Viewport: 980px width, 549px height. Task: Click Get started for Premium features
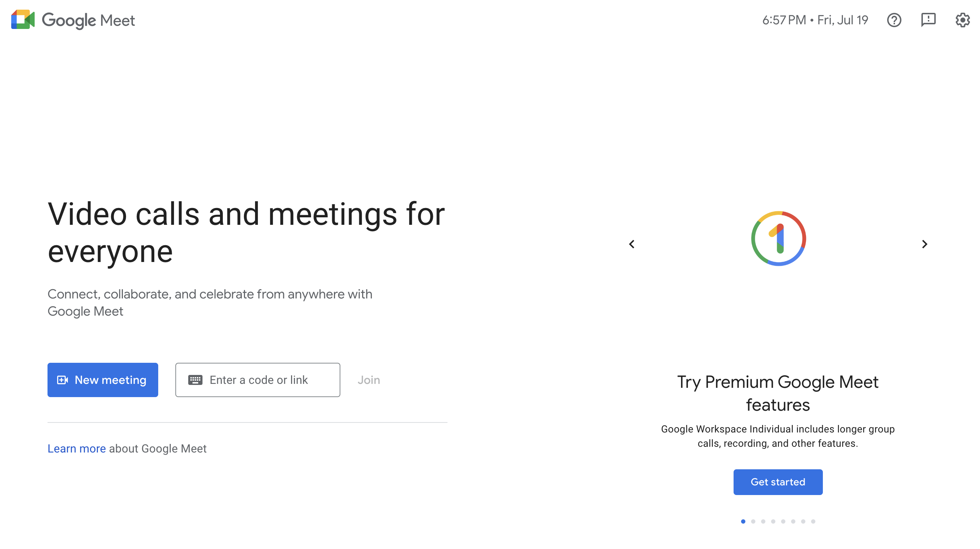click(777, 481)
